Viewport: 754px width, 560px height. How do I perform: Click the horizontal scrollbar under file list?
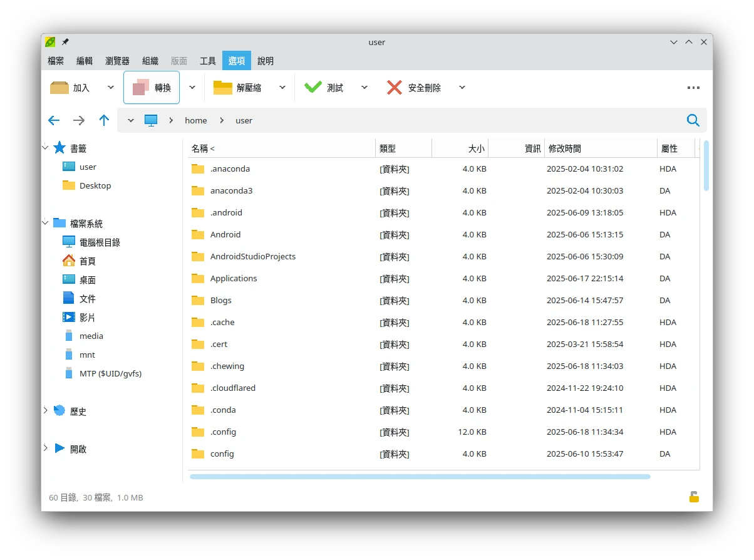[420, 477]
